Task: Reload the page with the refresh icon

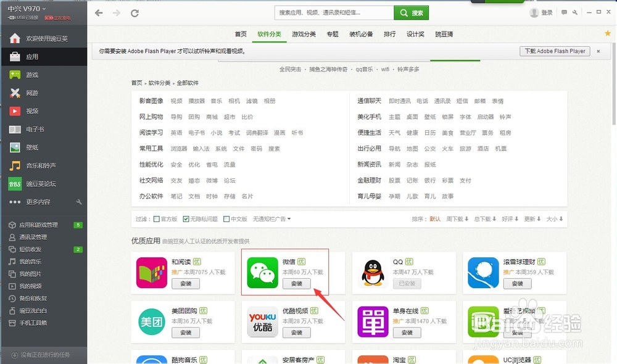Action: 135,13
